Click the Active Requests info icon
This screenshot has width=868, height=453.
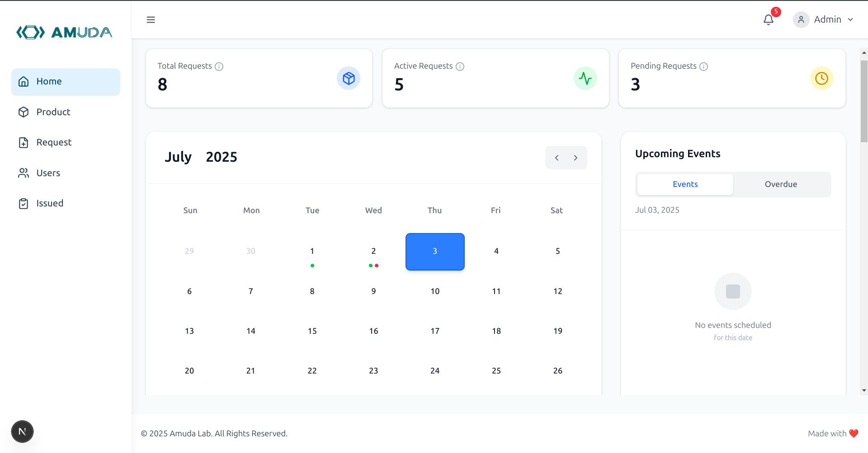[x=460, y=66]
